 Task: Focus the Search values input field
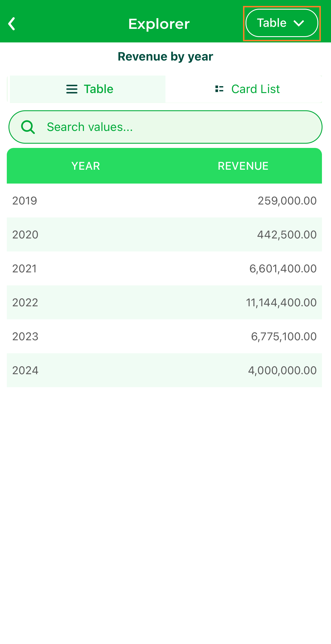(x=165, y=127)
